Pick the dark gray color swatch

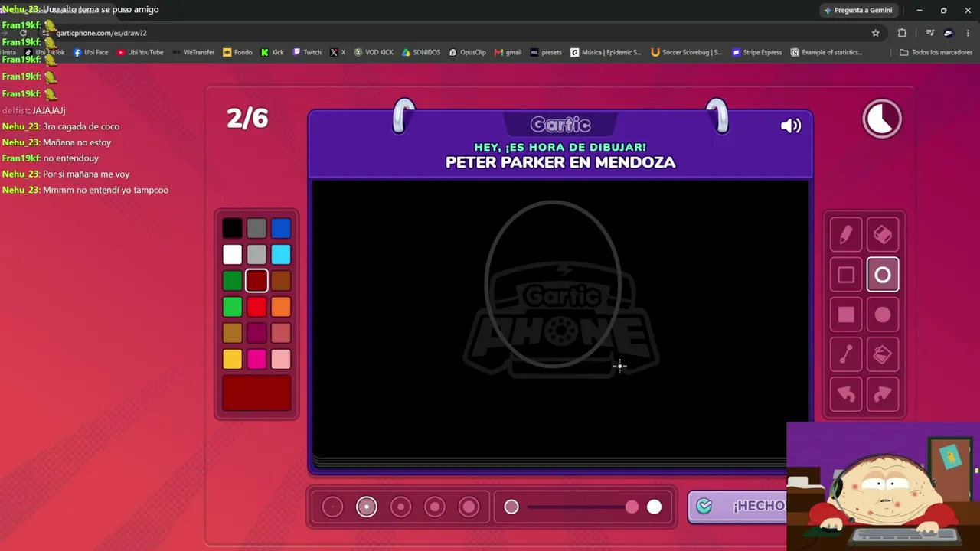[256, 228]
